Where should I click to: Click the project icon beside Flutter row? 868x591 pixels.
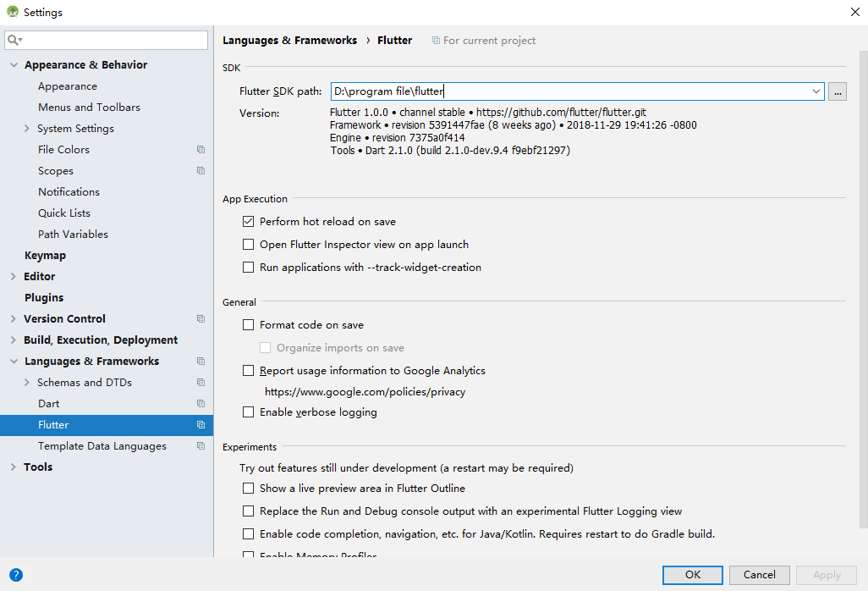201,425
